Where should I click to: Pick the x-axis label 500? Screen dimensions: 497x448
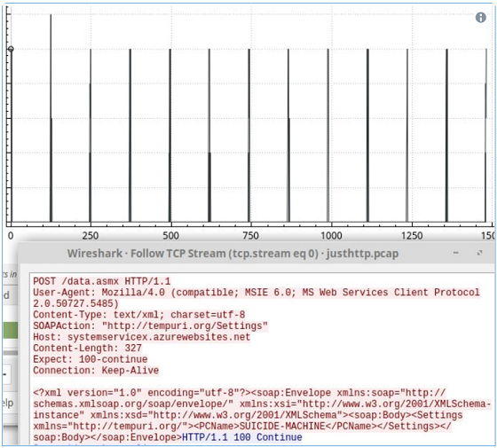[x=170, y=236]
